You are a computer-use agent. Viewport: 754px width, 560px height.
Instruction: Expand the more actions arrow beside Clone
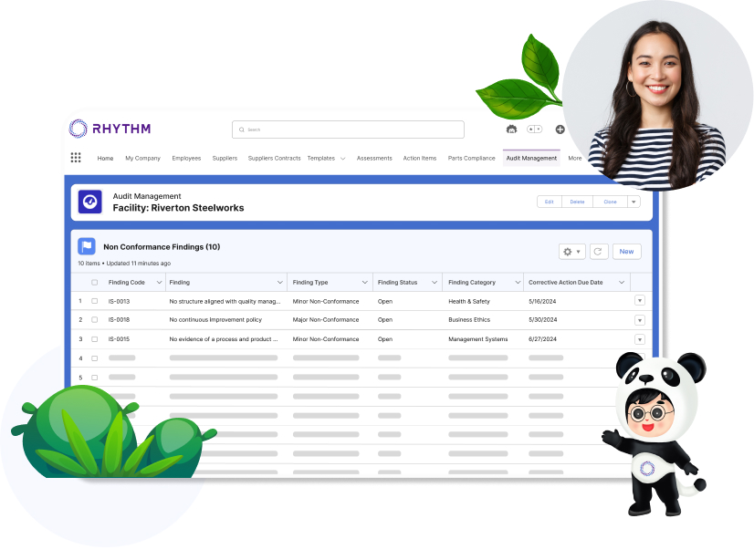pos(634,202)
